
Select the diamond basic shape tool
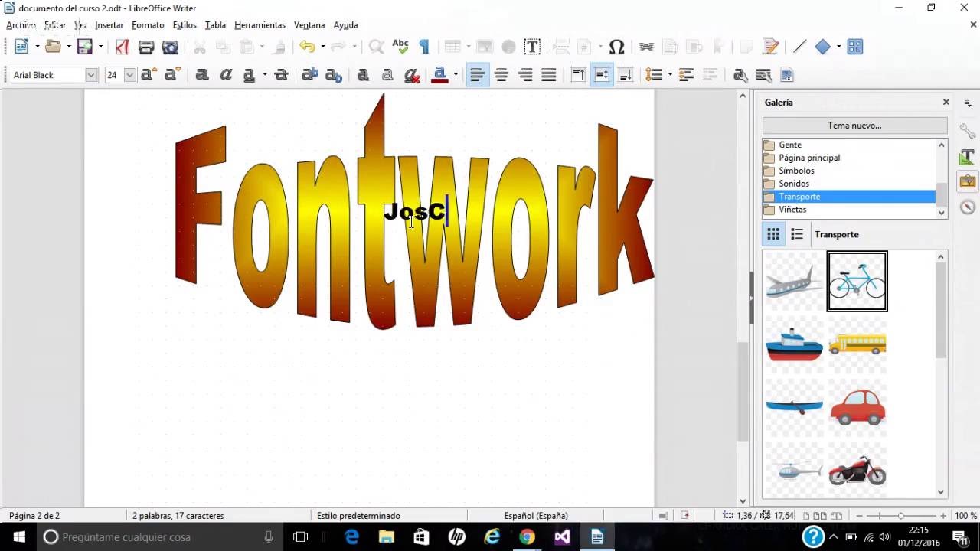pos(822,47)
